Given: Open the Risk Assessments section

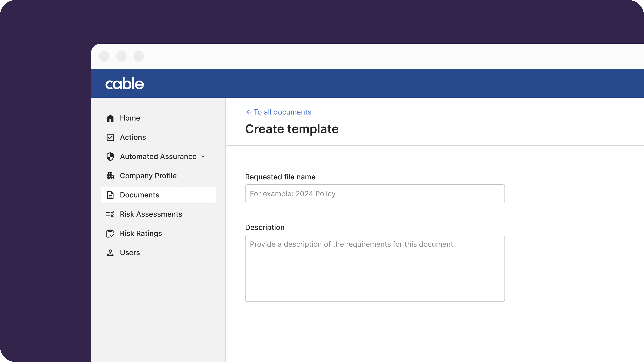Looking at the screenshot, I should click(x=151, y=214).
